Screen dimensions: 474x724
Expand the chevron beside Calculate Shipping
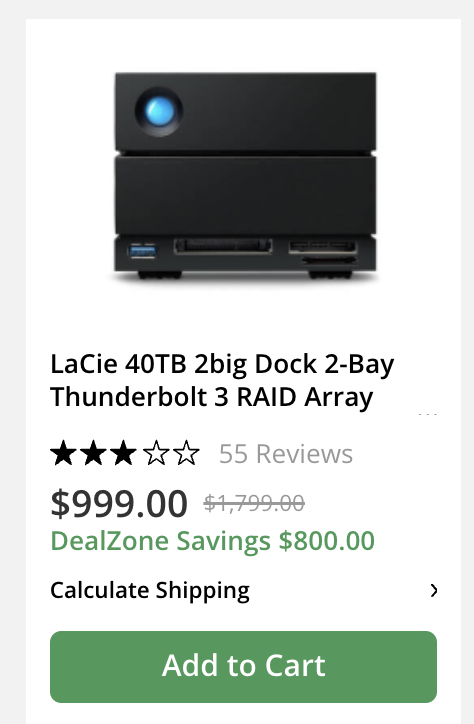pos(433,590)
